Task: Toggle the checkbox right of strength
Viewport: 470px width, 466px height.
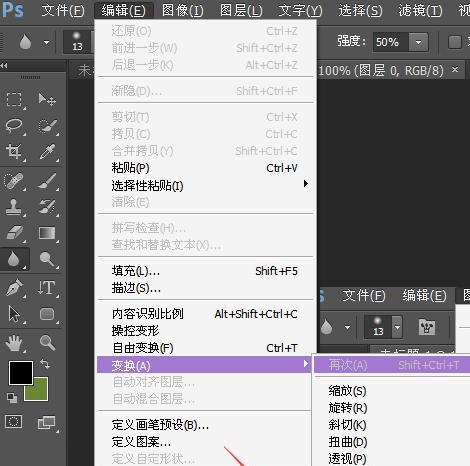Action: pos(455,42)
